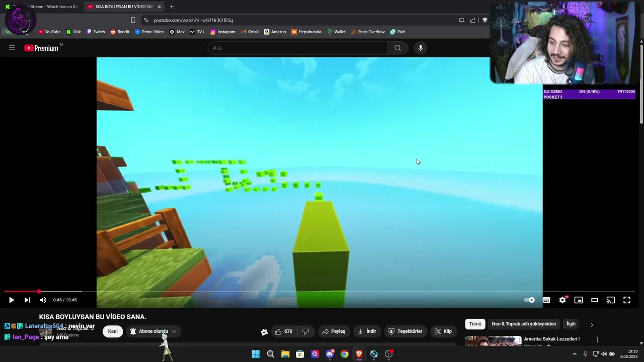This screenshot has width=644, height=362.
Task: Click the share page icon in address bar
Action: click(473, 20)
